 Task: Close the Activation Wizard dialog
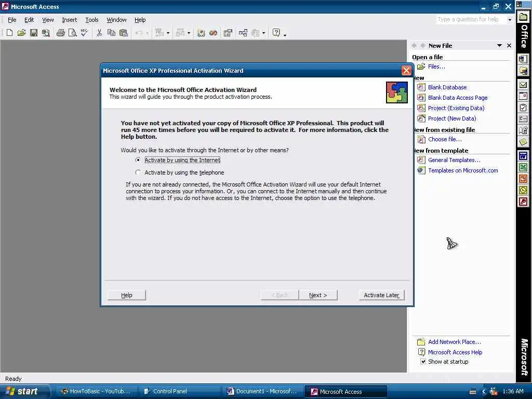[x=406, y=71]
